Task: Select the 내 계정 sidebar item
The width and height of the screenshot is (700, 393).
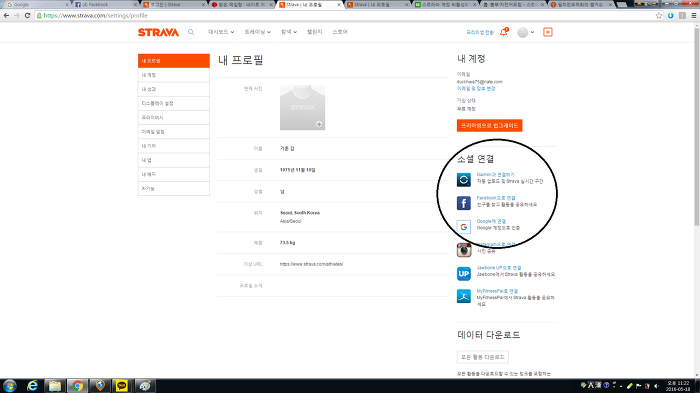Action: click(x=174, y=75)
